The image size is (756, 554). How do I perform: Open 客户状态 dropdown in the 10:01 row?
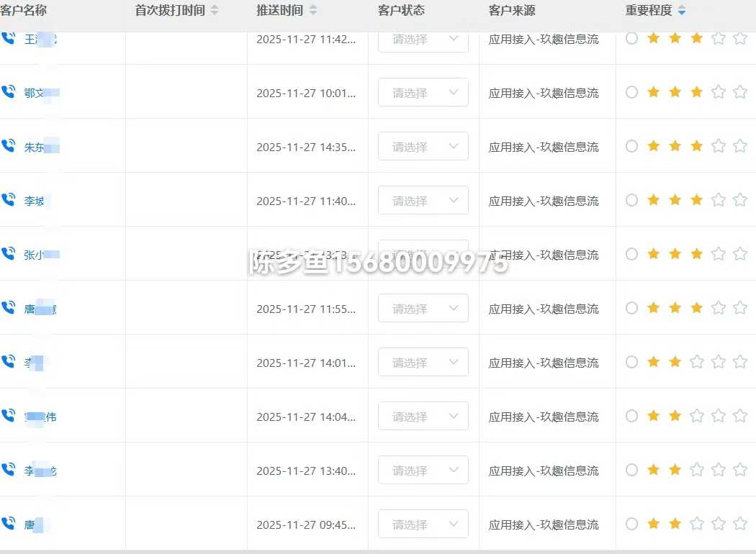click(423, 93)
